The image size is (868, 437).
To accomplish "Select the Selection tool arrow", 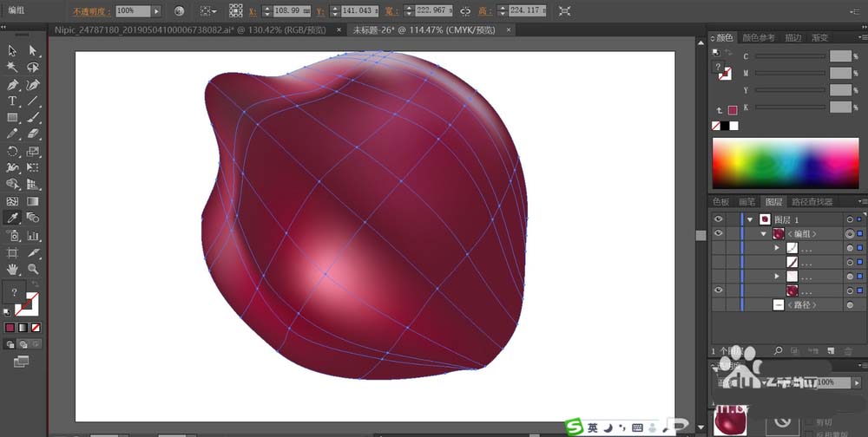I will pyautogui.click(x=12, y=51).
